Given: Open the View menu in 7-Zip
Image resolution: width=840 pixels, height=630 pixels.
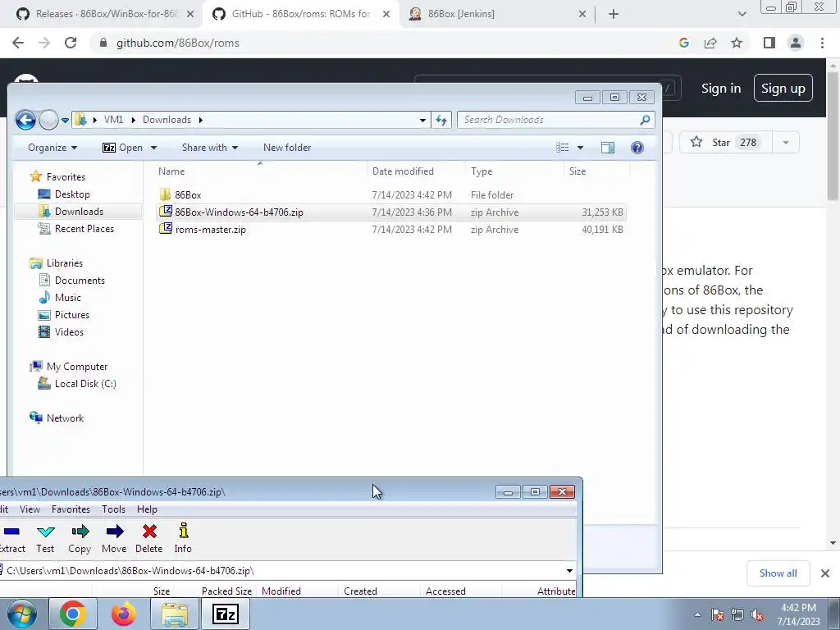Looking at the screenshot, I should (x=30, y=509).
